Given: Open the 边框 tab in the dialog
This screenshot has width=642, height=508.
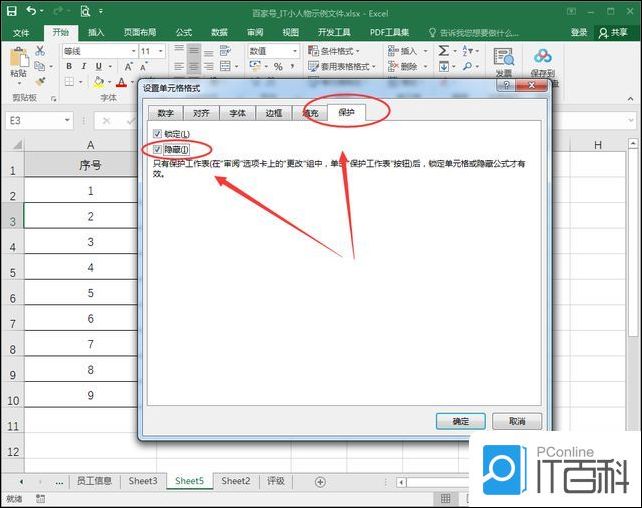Looking at the screenshot, I should [x=273, y=113].
